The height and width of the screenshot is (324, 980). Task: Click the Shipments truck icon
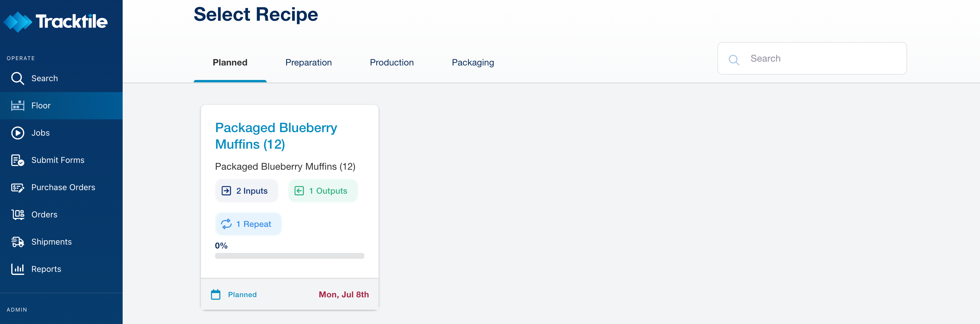coord(17,242)
